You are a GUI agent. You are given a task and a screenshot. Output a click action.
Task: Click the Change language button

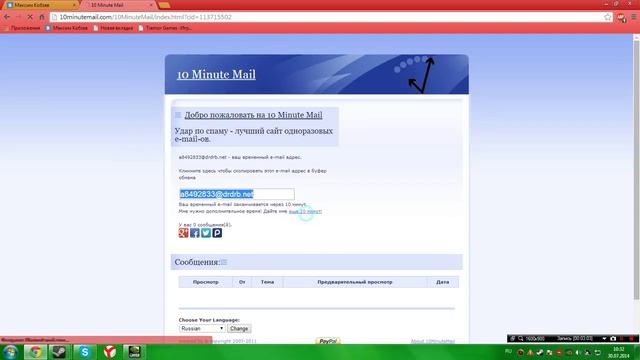click(x=239, y=329)
